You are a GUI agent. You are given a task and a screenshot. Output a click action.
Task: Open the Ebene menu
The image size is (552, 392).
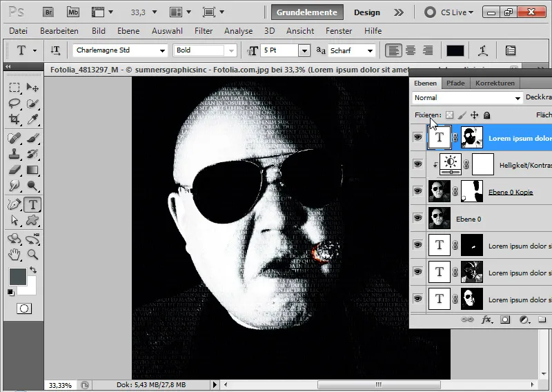(x=128, y=31)
